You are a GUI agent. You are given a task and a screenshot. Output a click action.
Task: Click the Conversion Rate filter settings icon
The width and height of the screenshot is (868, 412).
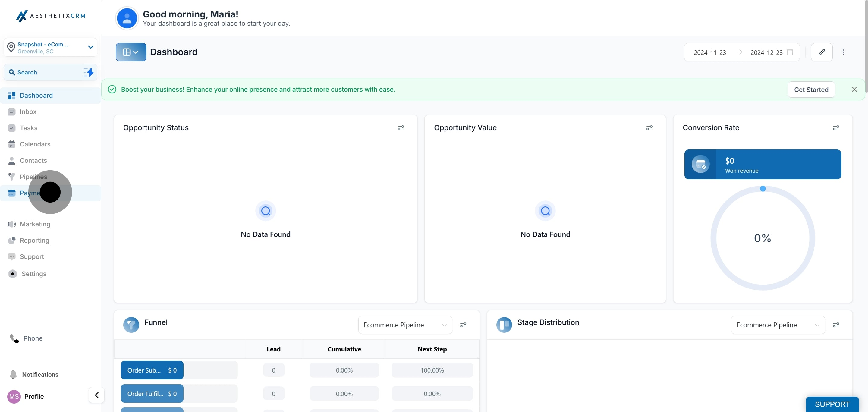pyautogui.click(x=836, y=128)
